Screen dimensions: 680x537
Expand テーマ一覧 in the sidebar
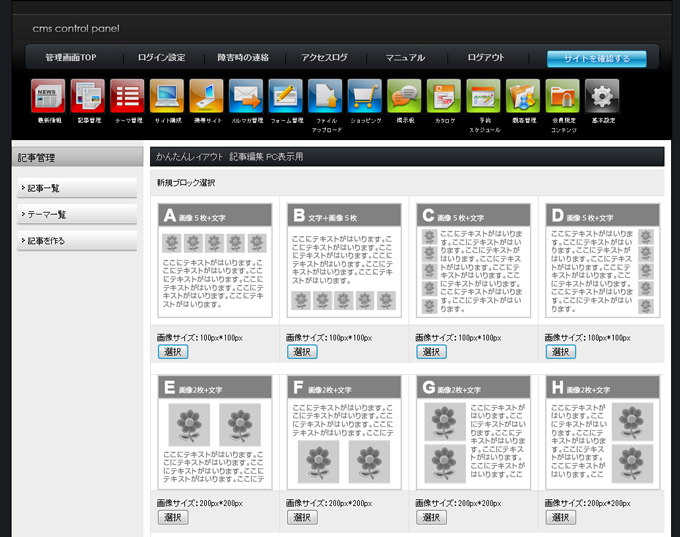click(x=77, y=214)
